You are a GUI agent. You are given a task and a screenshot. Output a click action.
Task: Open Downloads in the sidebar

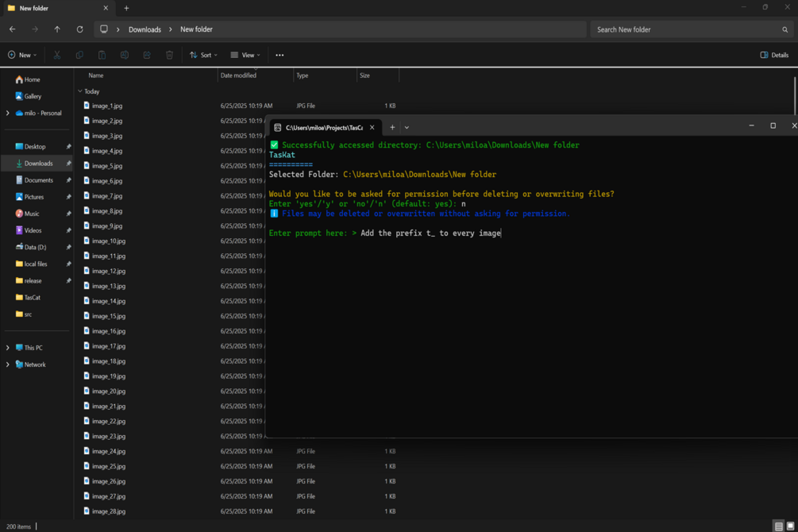[34, 164]
